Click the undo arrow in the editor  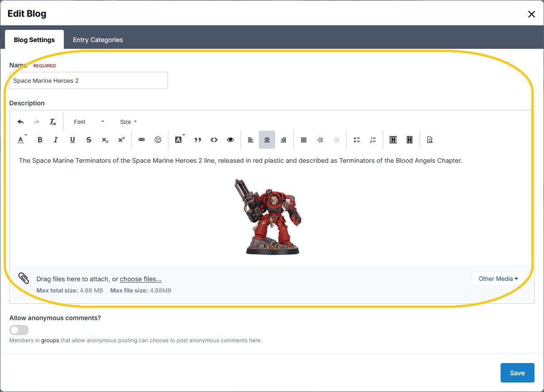tap(20, 122)
